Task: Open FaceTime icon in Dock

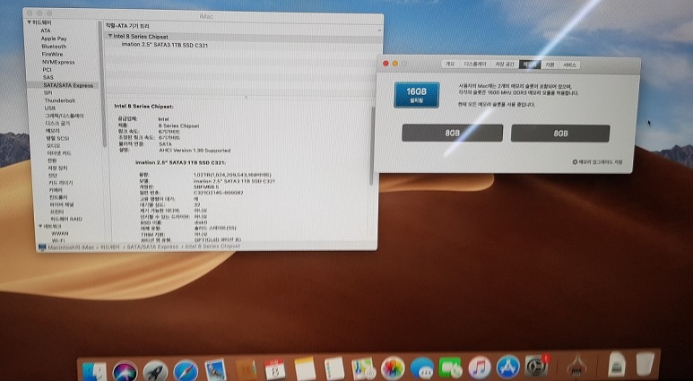Action: click(x=450, y=367)
